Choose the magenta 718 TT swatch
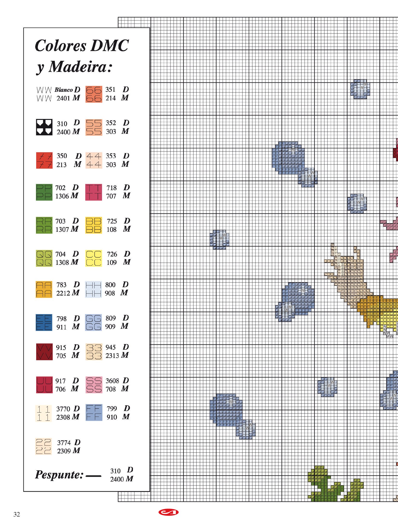The height and width of the screenshot is (532, 398). [94, 192]
